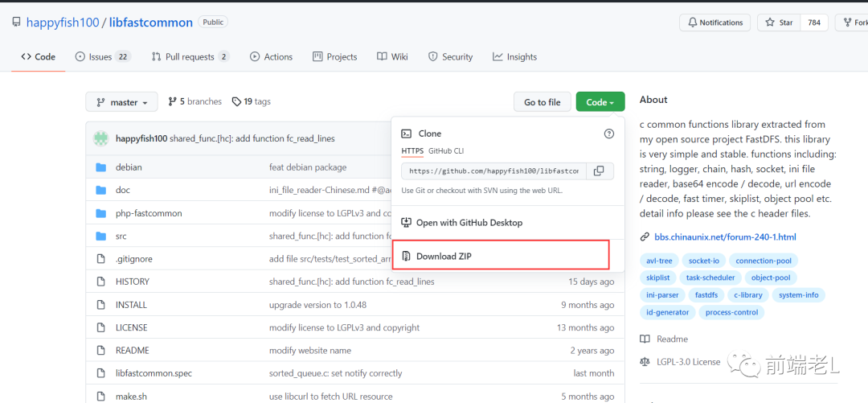Open the Wiki tab
The height and width of the screenshot is (403, 868).
point(392,56)
